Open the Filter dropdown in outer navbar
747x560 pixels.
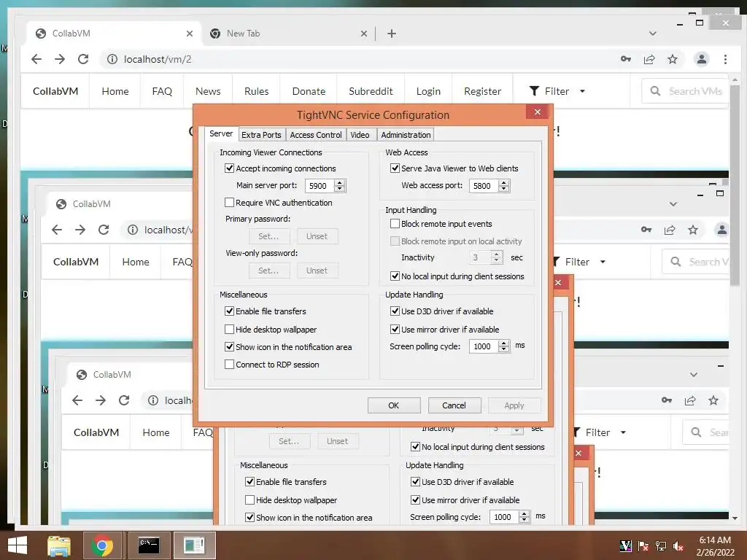557,91
